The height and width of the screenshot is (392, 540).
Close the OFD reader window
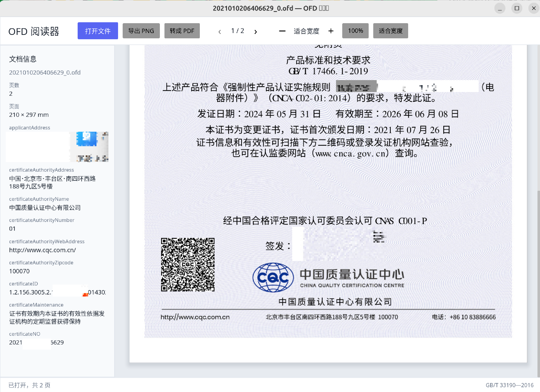tap(534, 8)
